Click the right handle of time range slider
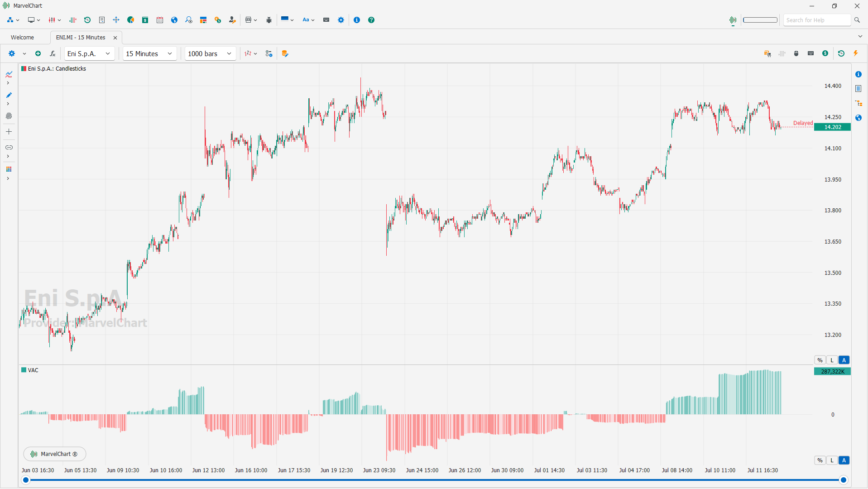The image size is (868, 489). tap(843, 480)
